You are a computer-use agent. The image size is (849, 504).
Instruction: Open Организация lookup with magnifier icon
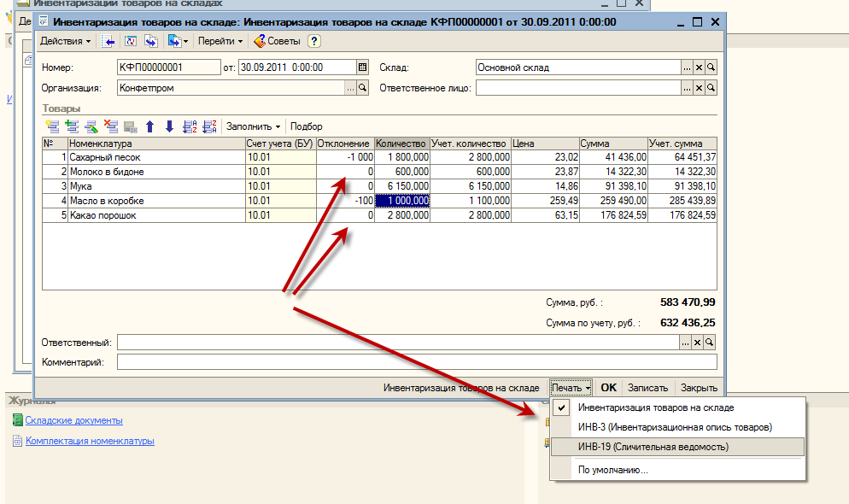[x=362, y=87]
